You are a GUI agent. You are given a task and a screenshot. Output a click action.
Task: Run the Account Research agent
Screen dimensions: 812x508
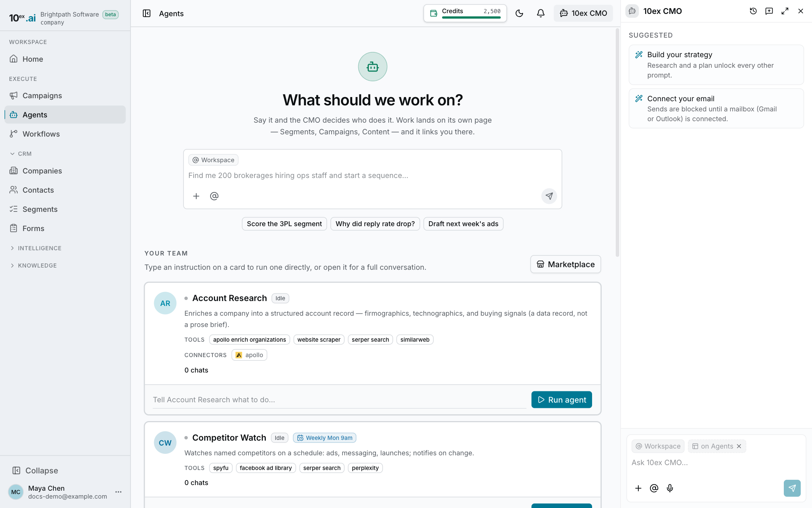coord(562,400)
